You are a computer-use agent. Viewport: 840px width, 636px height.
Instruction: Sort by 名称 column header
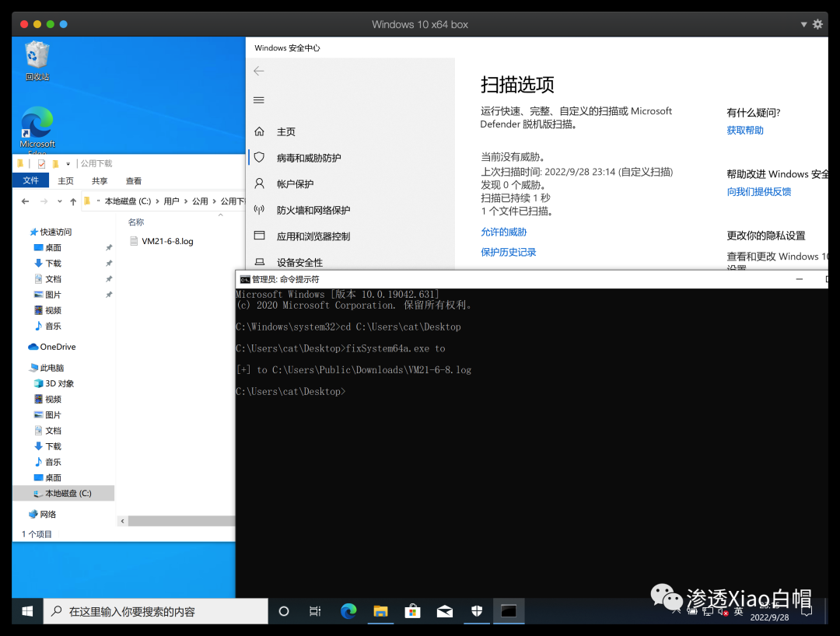click(136, 222)
